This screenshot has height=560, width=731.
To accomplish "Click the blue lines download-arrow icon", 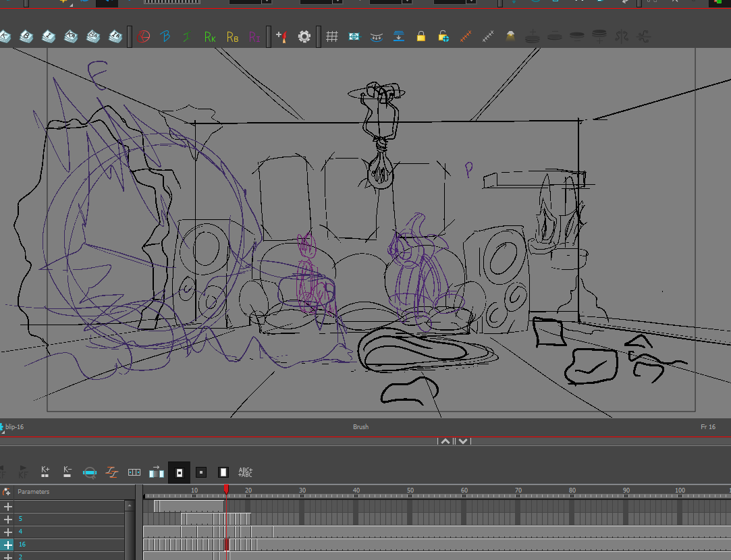I will [x=399, y=36].
